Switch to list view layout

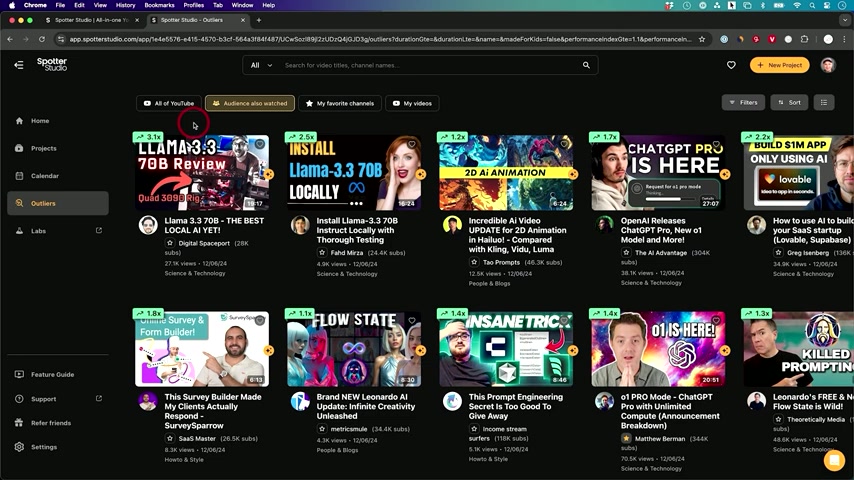click(824, 102)
